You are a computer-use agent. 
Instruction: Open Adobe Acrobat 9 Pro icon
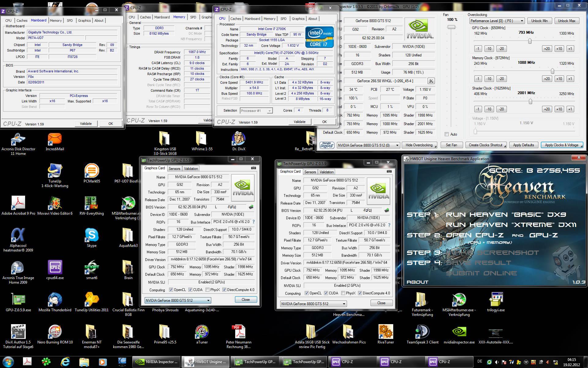pos(18,205)
